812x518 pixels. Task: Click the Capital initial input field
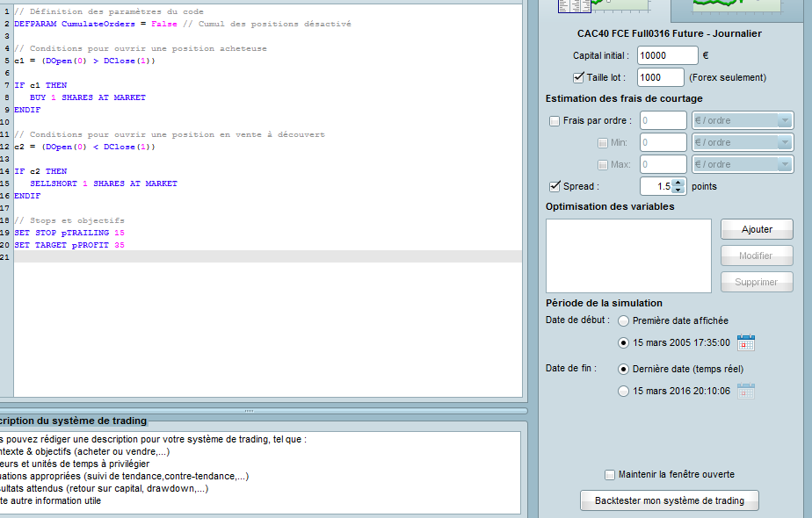click(666, 55)
